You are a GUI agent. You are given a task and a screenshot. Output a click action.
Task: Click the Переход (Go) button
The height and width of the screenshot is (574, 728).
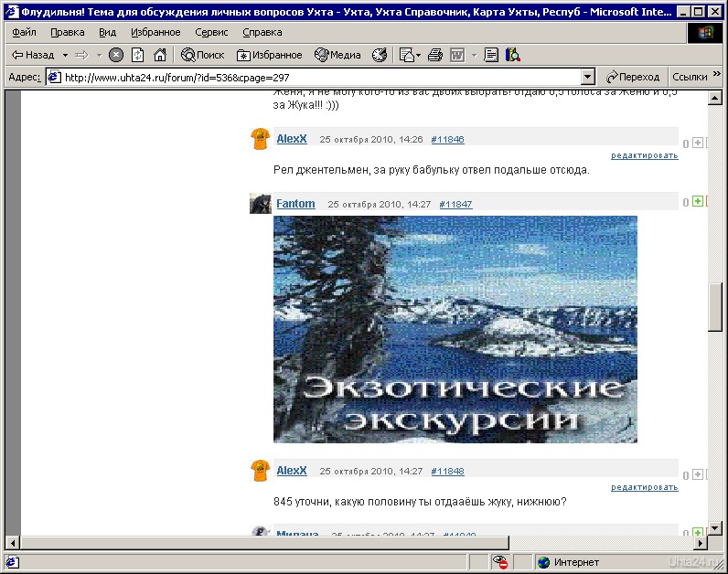tap(633, 77)
